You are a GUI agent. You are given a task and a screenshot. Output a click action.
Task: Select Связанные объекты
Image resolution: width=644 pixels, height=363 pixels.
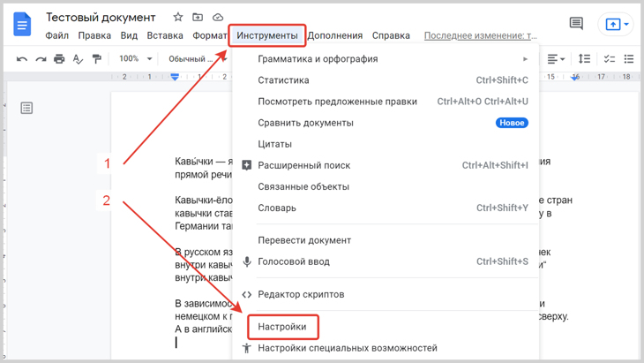tap(386, 186)
